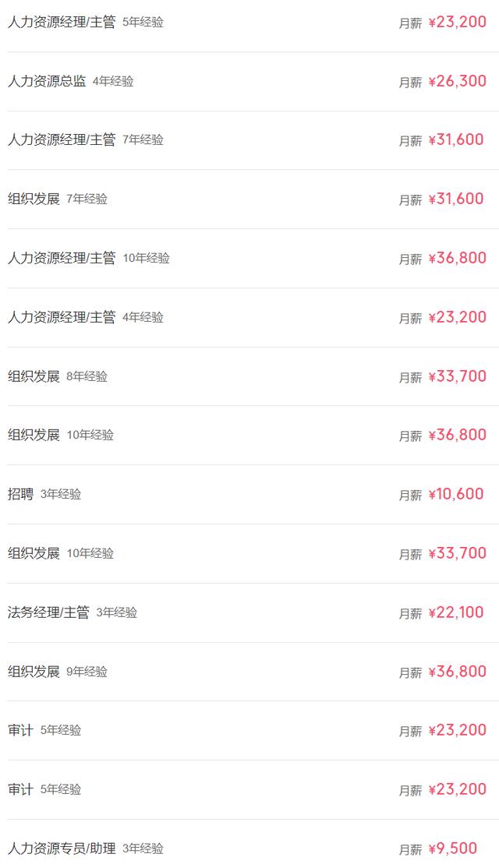Tap the ¥9,500 monthly salary

[x=452, y=849]
